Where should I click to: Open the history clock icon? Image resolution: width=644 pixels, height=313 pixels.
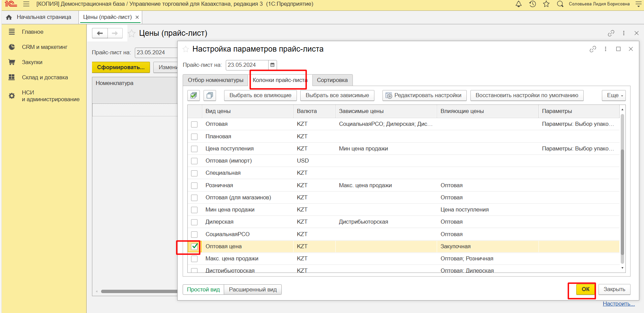pos(532,4)
